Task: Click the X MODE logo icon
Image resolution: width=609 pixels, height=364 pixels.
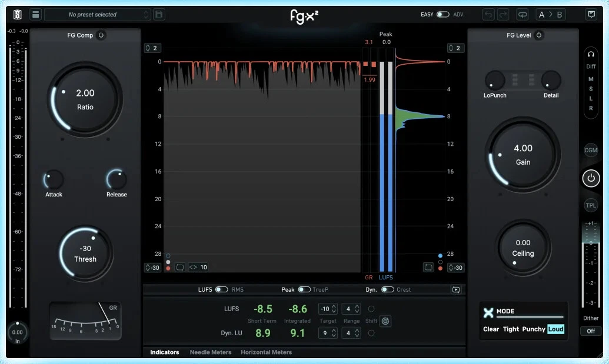Action: tap(488, 312)
